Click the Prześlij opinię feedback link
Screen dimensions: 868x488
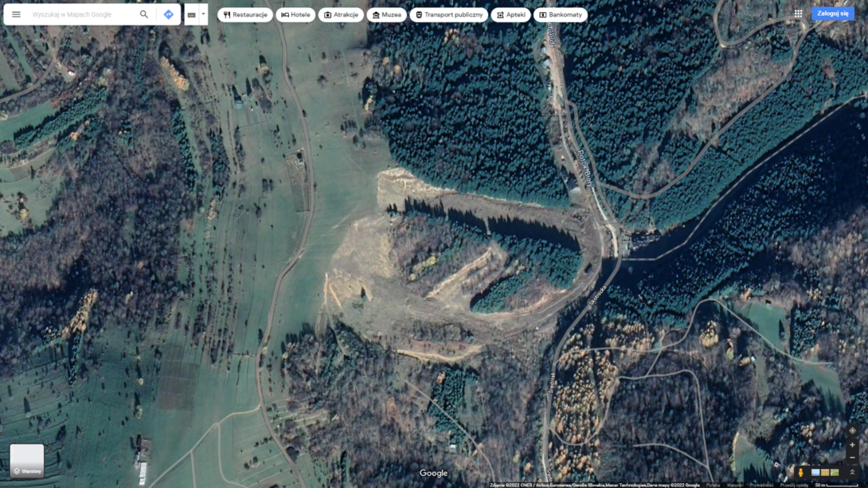(794, 486)
